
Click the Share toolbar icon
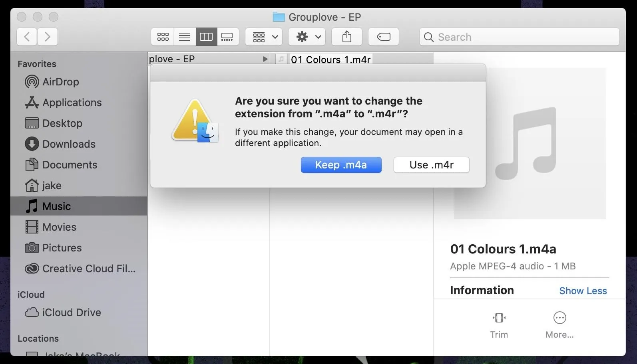pyautogui.click(x=347, y=37)
